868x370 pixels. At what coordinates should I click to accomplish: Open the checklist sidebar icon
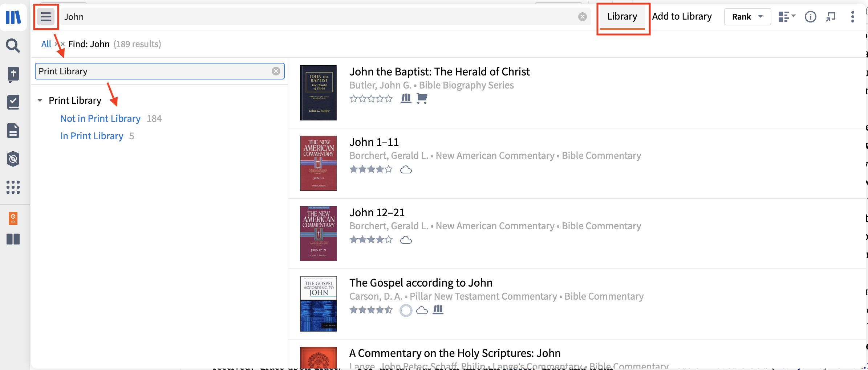click(x=13, y=102)
